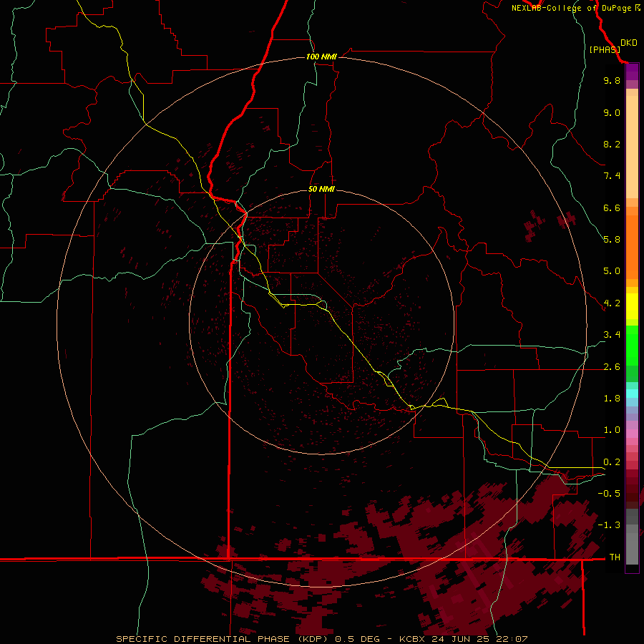Screen dimensions: 644x644
Task: Select the 5.8 value on the color scale
Action: tap(612, 240)
